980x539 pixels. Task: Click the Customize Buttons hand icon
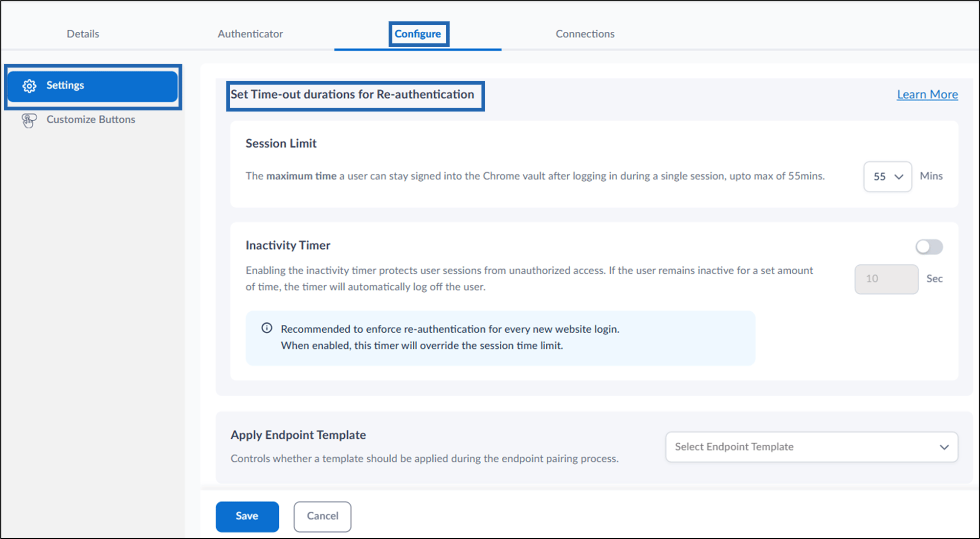tap(29, 120)
